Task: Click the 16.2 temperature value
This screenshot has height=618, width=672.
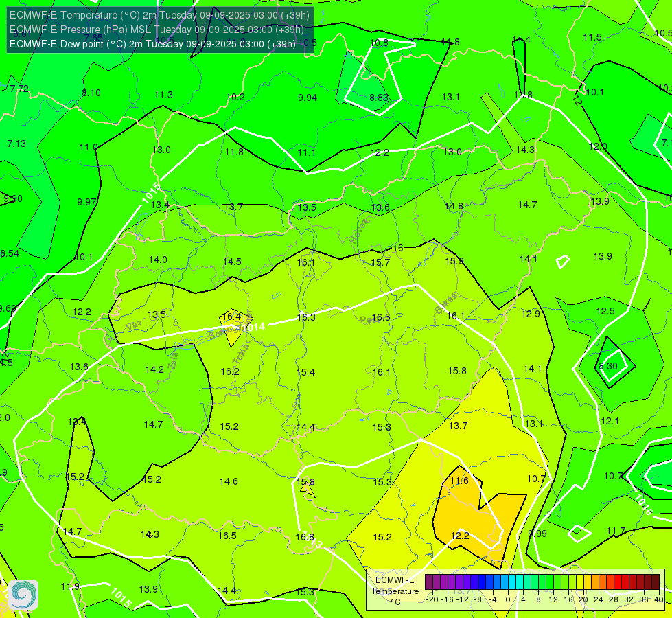Action: point(230,371)
